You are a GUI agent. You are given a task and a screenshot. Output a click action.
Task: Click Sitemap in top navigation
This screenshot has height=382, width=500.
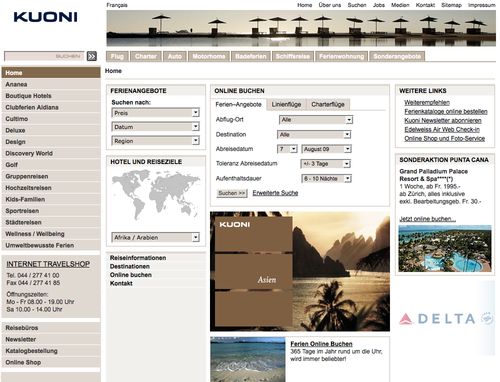(451, 5)
